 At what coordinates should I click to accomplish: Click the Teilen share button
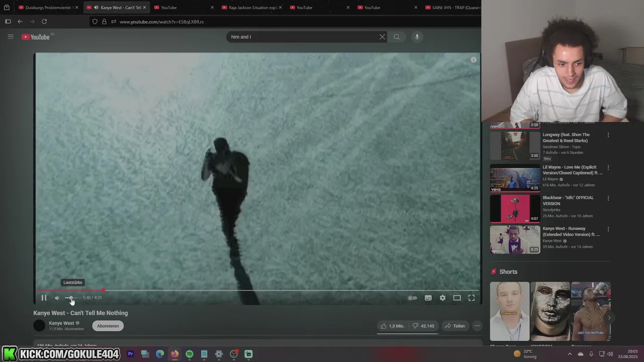click(454, 326)
